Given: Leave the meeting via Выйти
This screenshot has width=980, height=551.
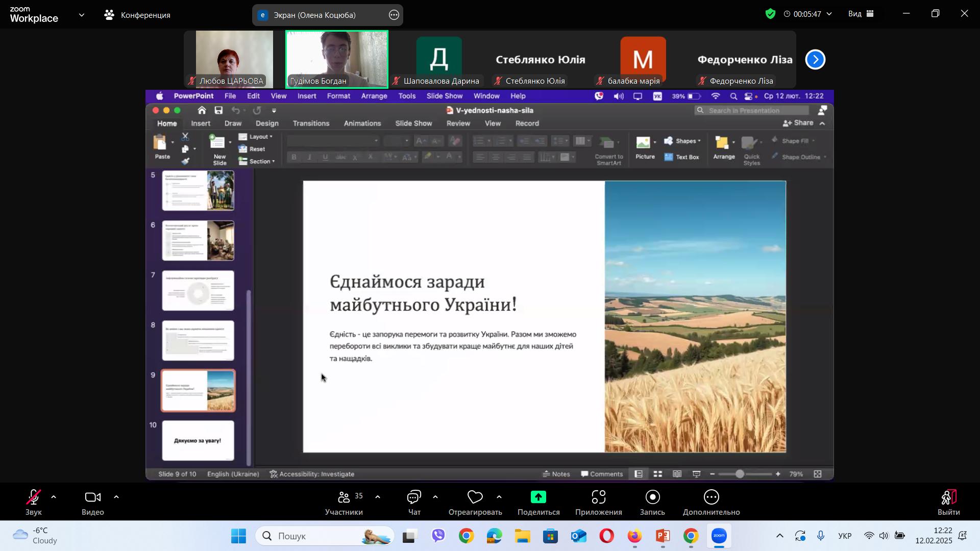Looking at the screenshot, I should [948, 498].
